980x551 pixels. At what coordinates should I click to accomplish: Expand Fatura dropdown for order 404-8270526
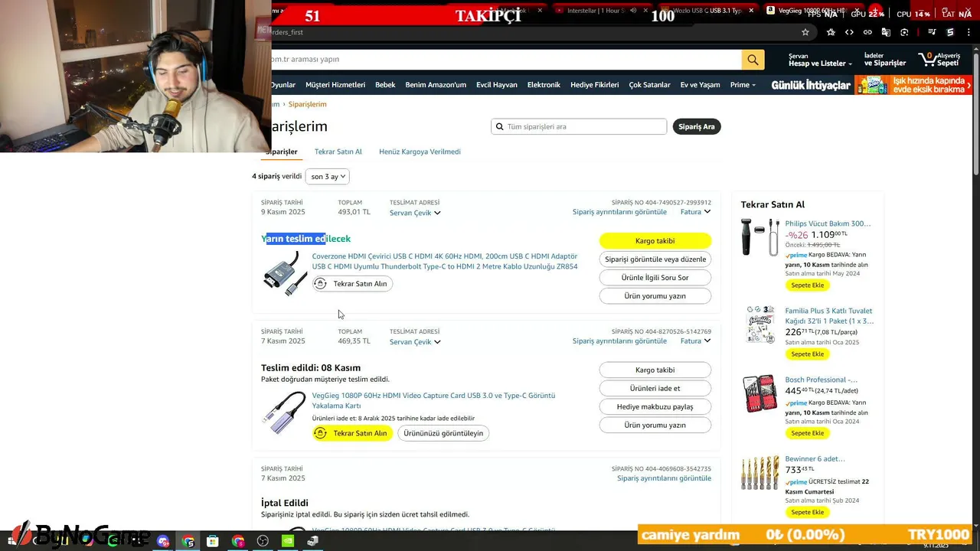(x=695, y=341)
